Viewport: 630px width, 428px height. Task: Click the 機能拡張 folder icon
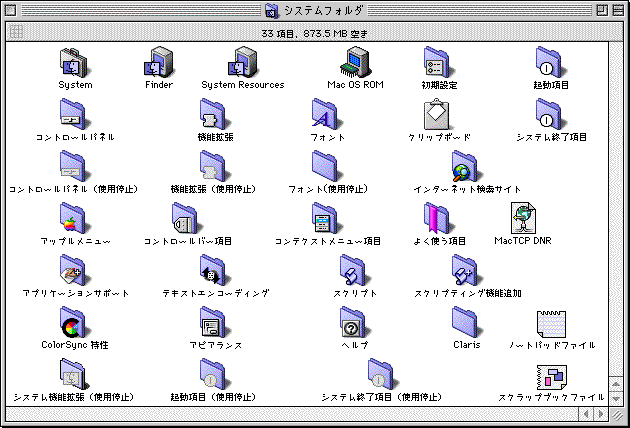pyautogui.click(x=215, y=115)
